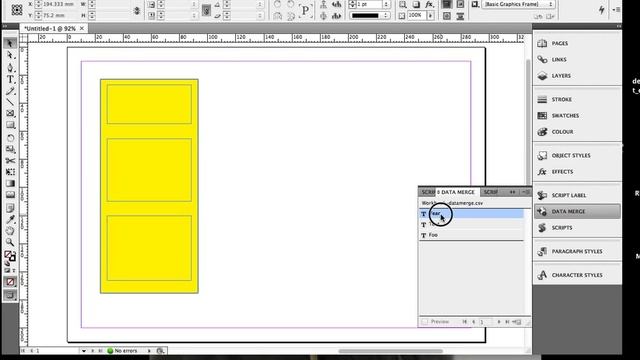
Task: Go to first record in Data Merge
Action: (x=464, y=322)
